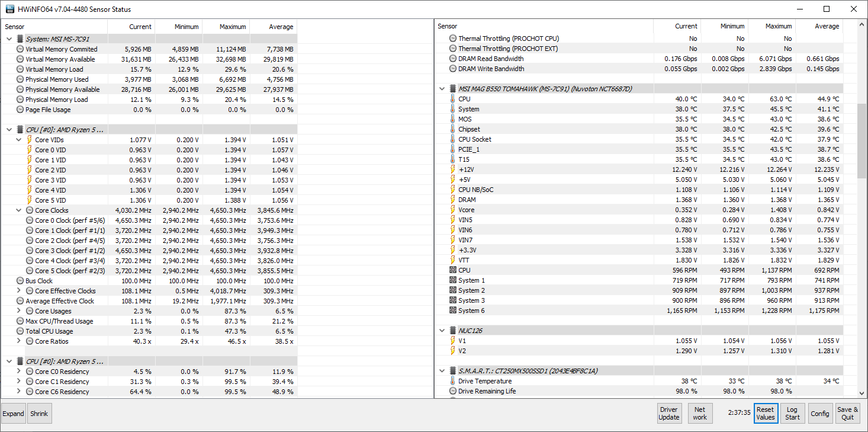868x432 pixels.
Task: Click the icon next to Max CPU/Thread Usage
Action: 20,321
